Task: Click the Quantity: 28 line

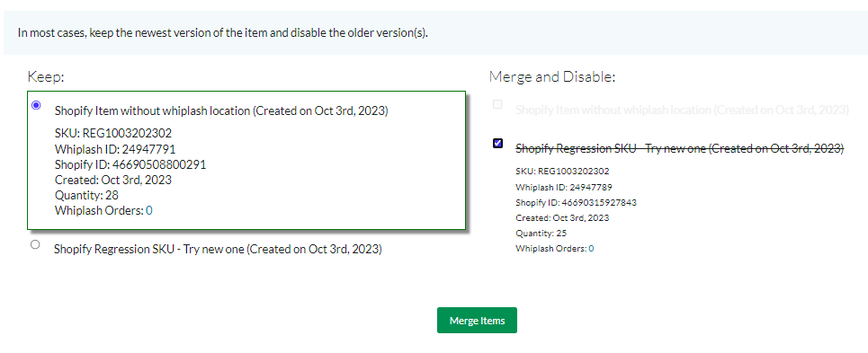Action: click(86, 195)
